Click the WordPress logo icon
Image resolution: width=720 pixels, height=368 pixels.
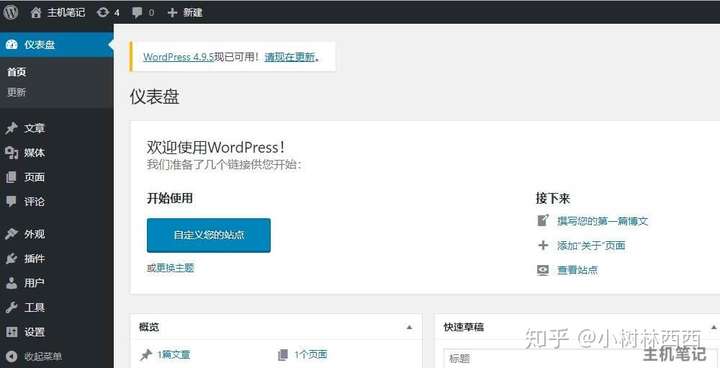point(10,12)
